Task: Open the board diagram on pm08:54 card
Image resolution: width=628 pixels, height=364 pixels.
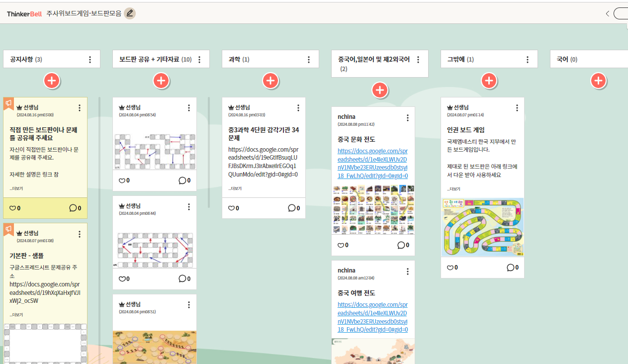Action: point(155,152)
